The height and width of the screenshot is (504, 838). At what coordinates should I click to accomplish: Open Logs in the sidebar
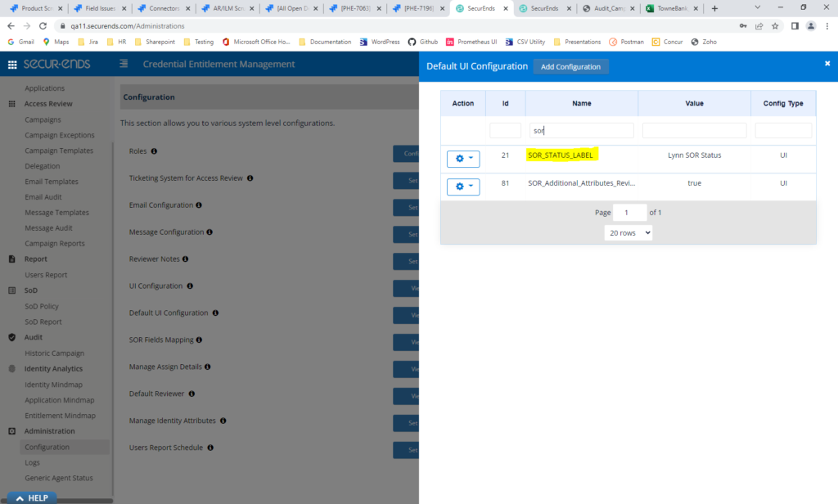32,462
